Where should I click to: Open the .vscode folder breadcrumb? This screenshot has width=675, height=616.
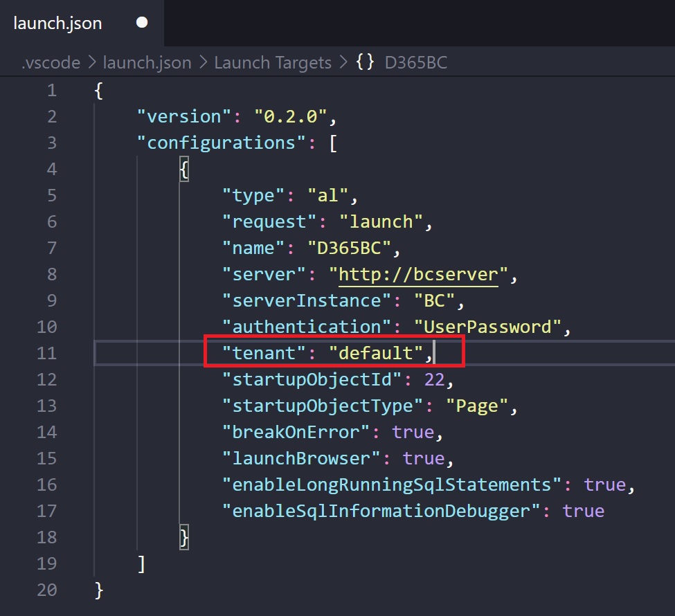tap(51, 63)
